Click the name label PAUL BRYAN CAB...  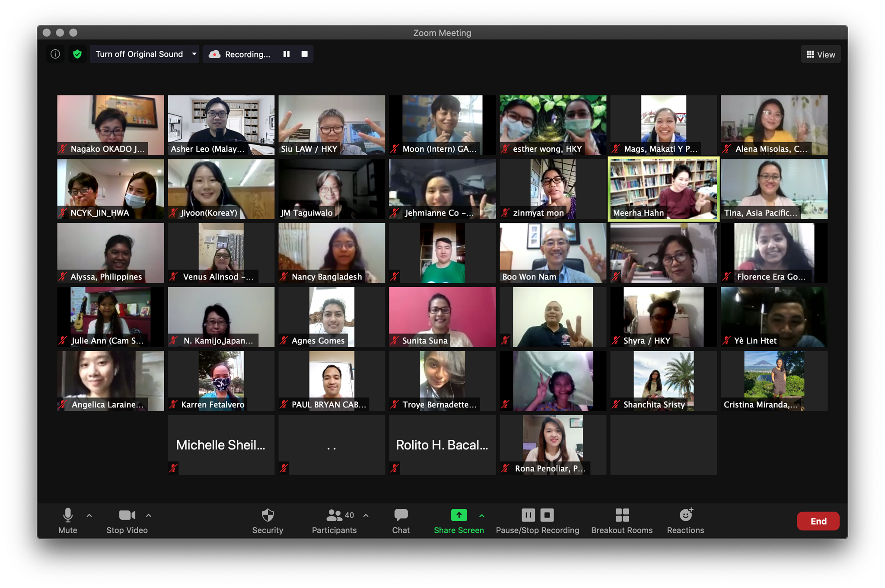pos(329,404)
